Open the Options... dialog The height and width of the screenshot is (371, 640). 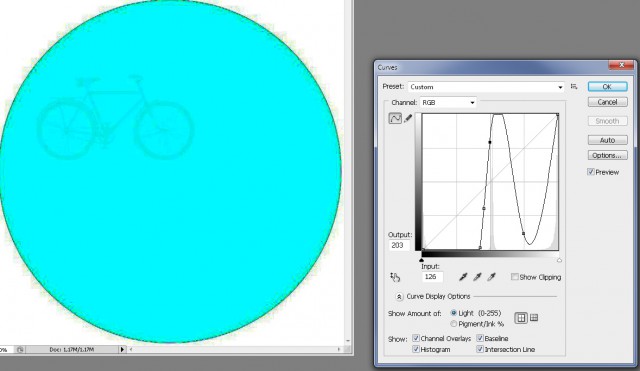pyautogui.click(x=607, y=156)
